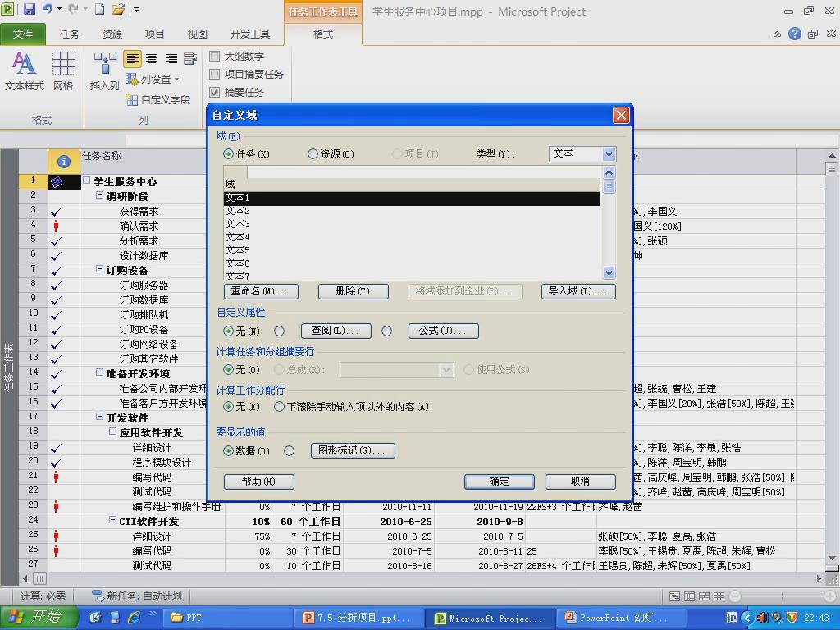
Task: Click Internet Explorer icon in quick launch
Action: click(x=134, y=617)
